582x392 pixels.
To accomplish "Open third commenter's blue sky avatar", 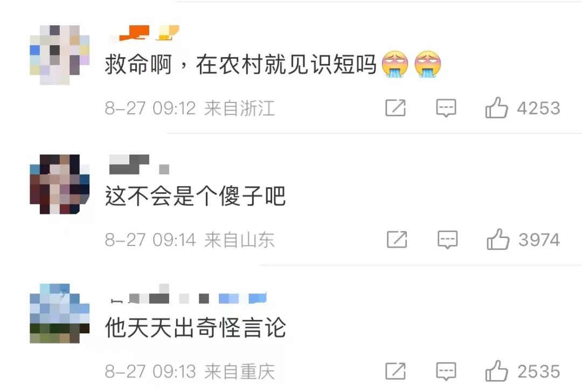I will (x=59, y=313).
